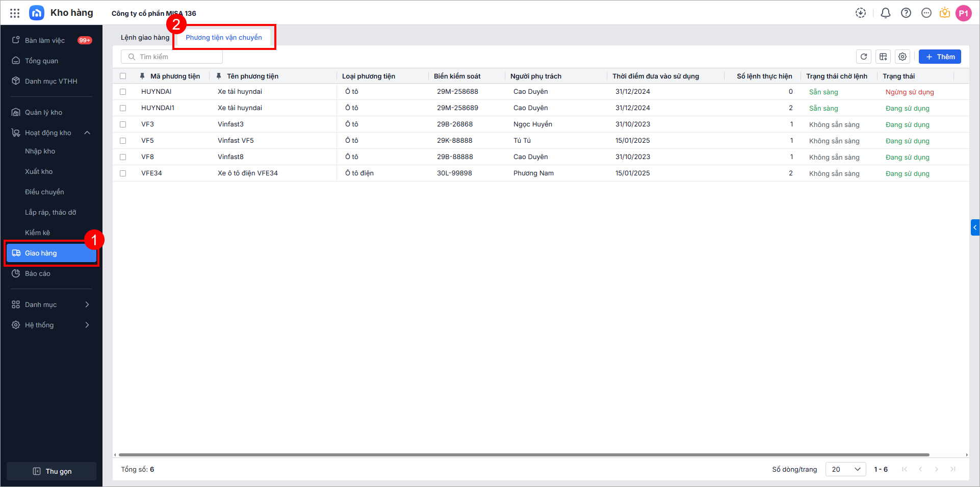
Task: Click company name Công ty cổ phần MISA 136
Action: [x=154, y=13]
